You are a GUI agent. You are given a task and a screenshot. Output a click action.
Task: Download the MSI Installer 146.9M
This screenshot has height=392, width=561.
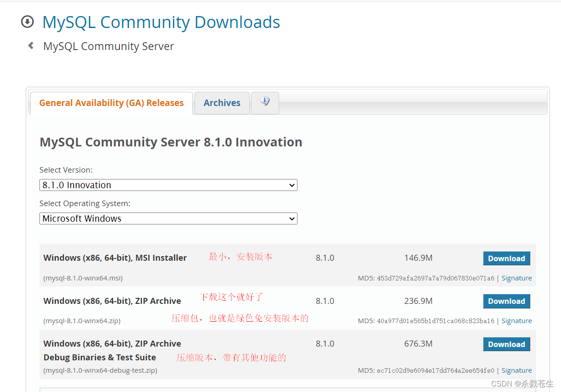(506, 258)
